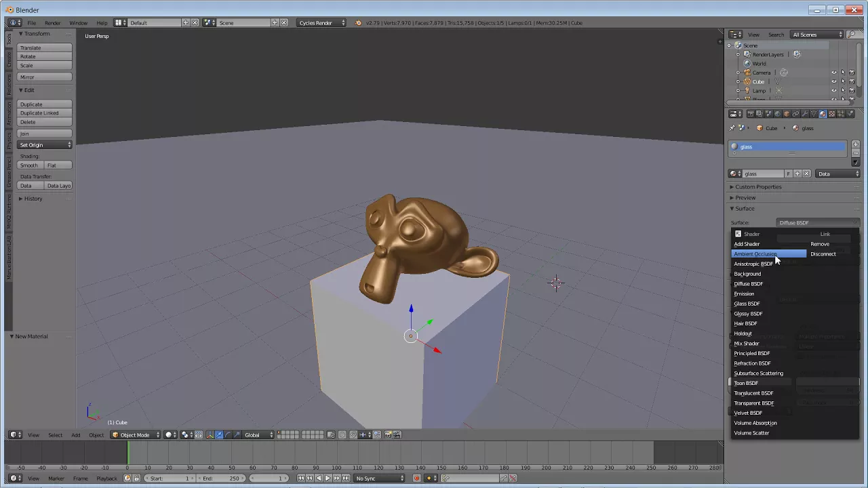The width and height of the screenshot is (868, 488).
Task: Expand the History panel in toolshelf
Action: tap(33, 199)
